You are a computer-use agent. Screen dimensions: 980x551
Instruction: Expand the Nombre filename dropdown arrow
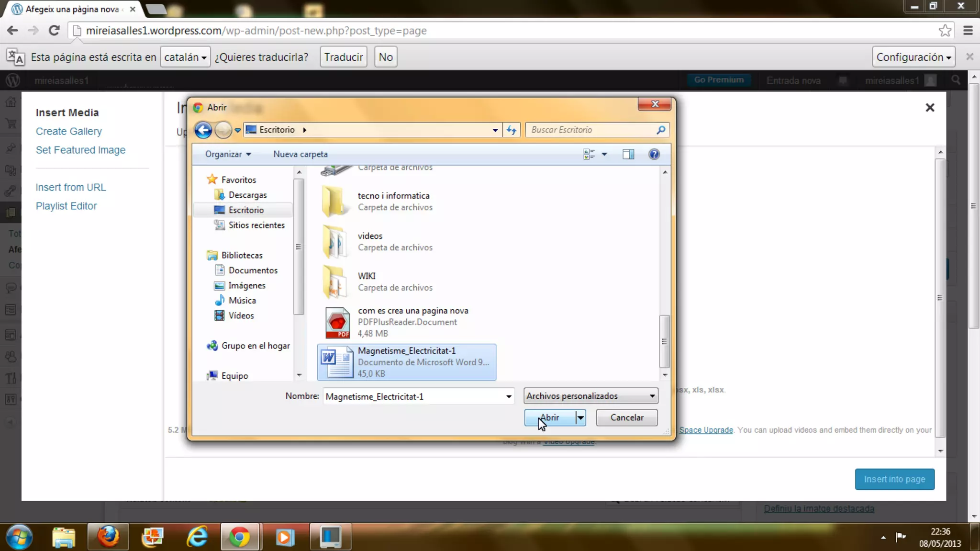pos(509,396)
